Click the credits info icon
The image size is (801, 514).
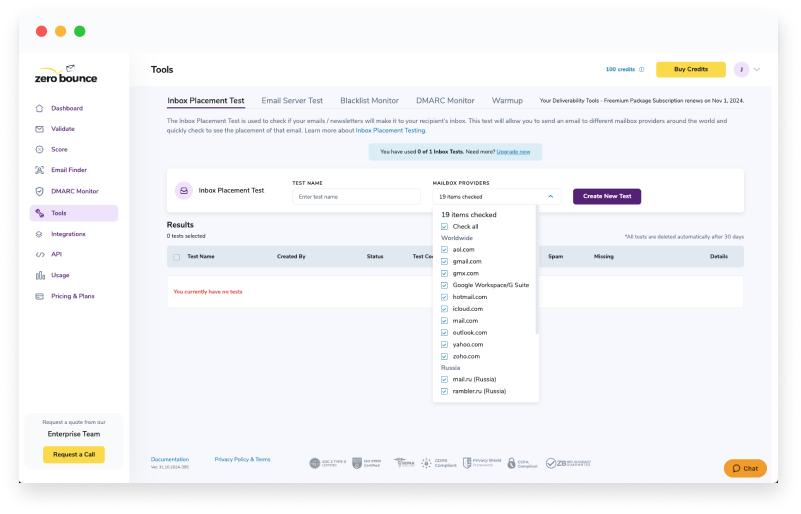[642, 69]
